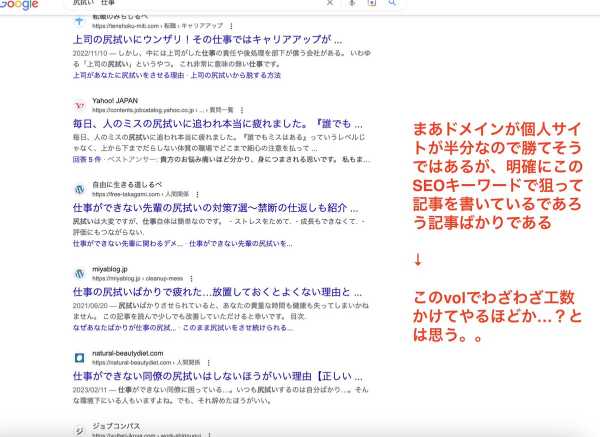The width and height of the screenshot is (600, 437).
Task: Click the Yahoo! JAPAN favicon
Action: coord(79,106)
